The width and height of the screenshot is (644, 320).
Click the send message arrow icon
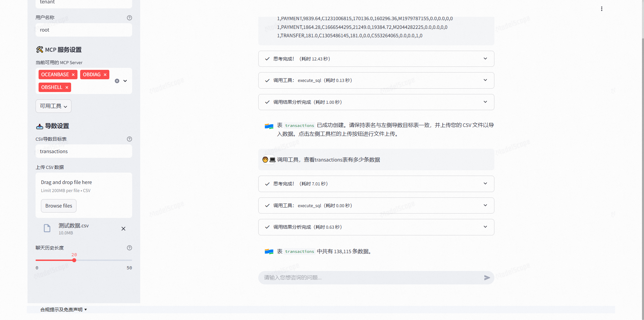(487, 278)
